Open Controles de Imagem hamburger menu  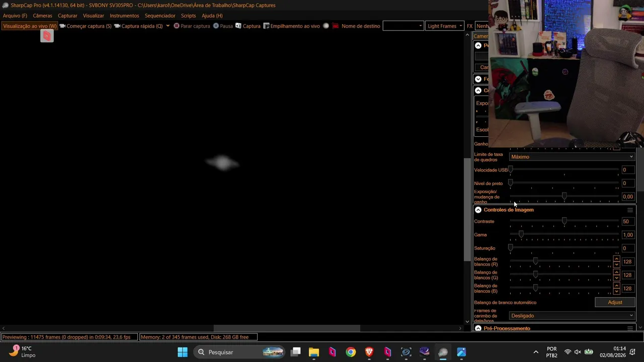(x=630, y=210)
